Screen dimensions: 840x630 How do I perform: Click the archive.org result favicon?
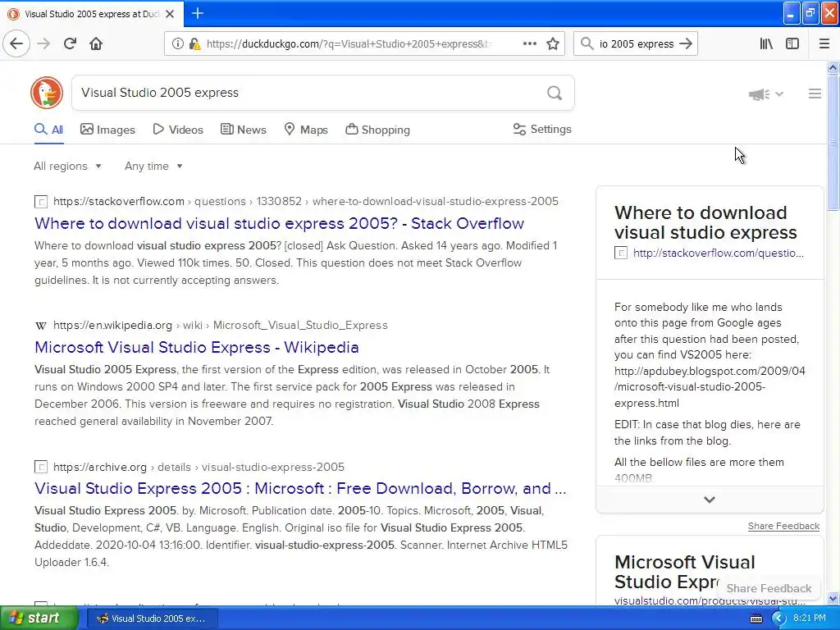pos(41,467)
